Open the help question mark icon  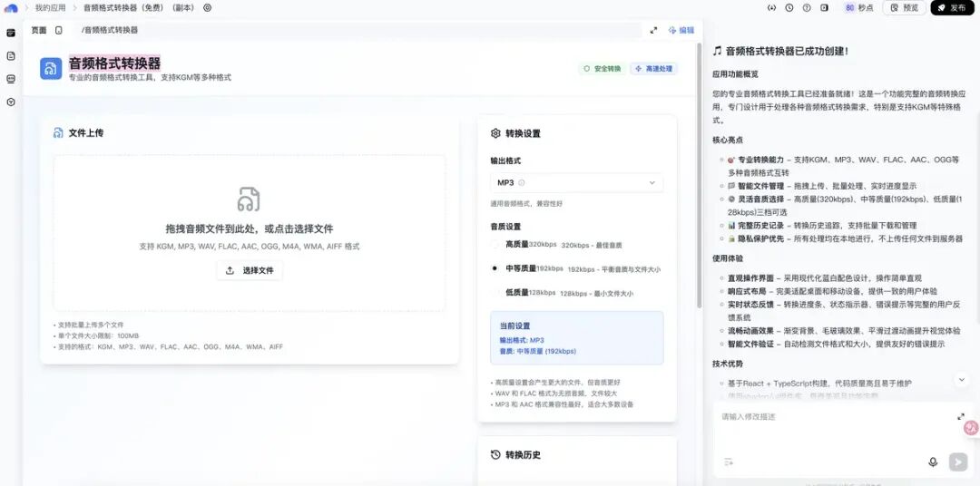(x=807, y=8)
